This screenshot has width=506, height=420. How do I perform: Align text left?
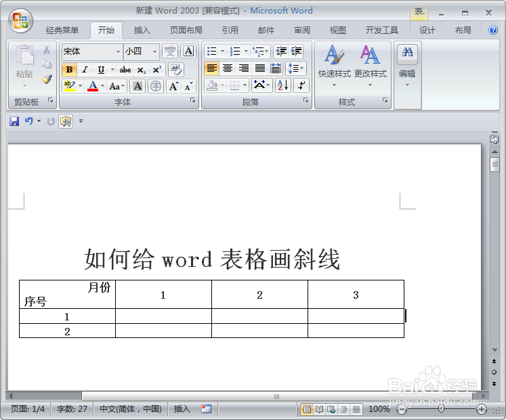click(212, 68)
